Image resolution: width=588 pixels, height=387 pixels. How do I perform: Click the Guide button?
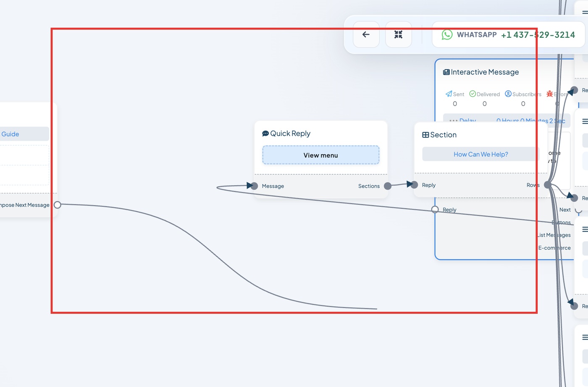[x=24, y=134]
